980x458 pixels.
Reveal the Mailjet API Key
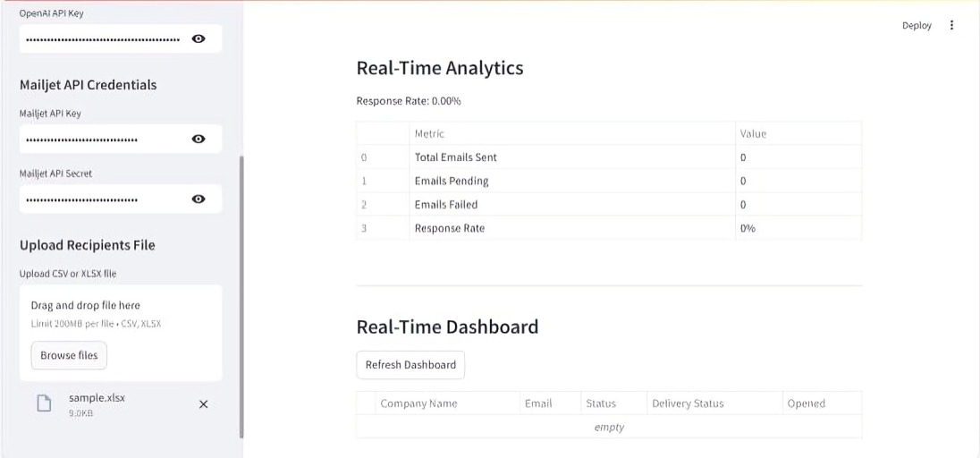pos(199,139)
